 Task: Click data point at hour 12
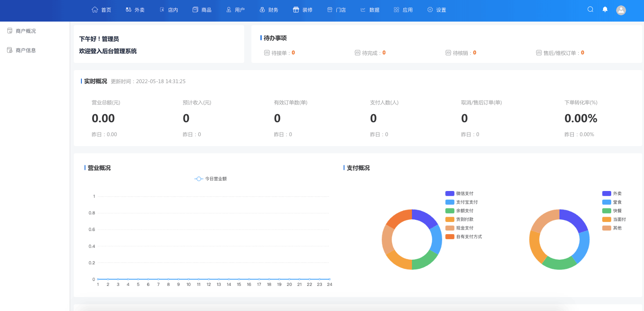pos(209,279)
